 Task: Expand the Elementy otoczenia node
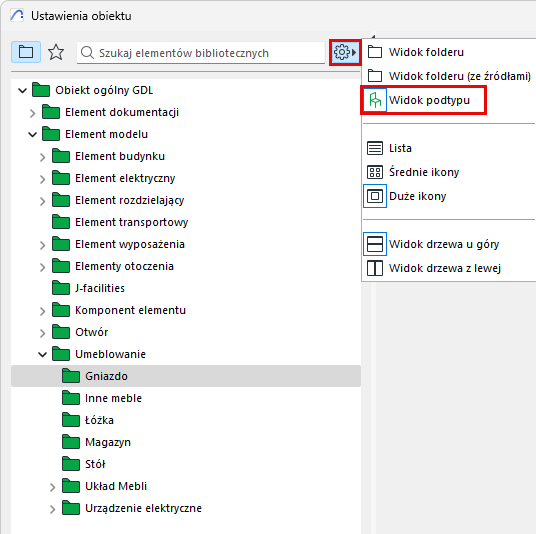click(x=42, y=267)
